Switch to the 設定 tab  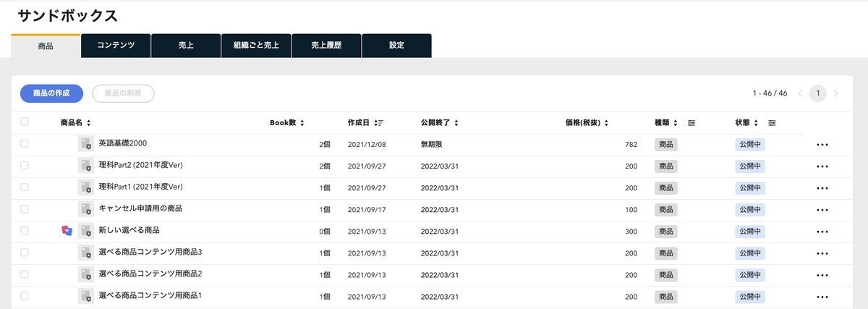(396, 46)
